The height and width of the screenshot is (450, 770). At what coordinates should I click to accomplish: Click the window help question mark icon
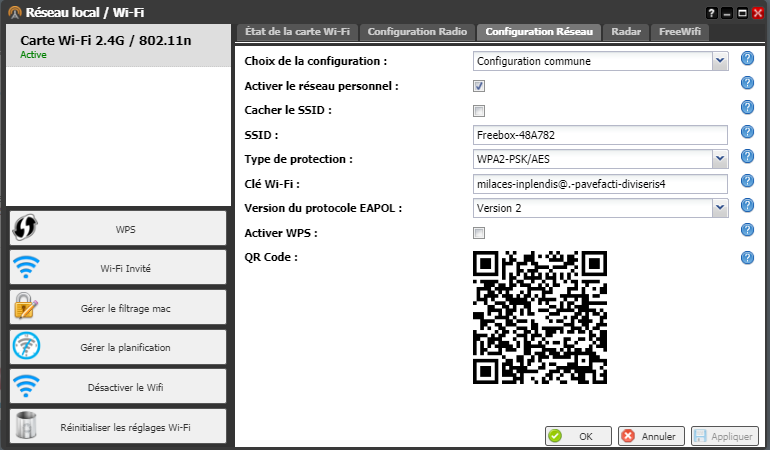click(711, 13)
